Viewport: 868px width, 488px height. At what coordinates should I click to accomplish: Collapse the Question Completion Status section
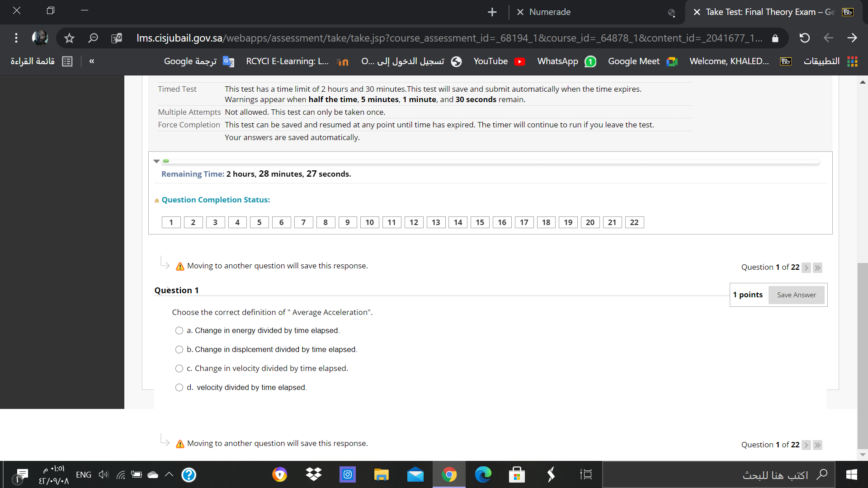click(156, 200)
